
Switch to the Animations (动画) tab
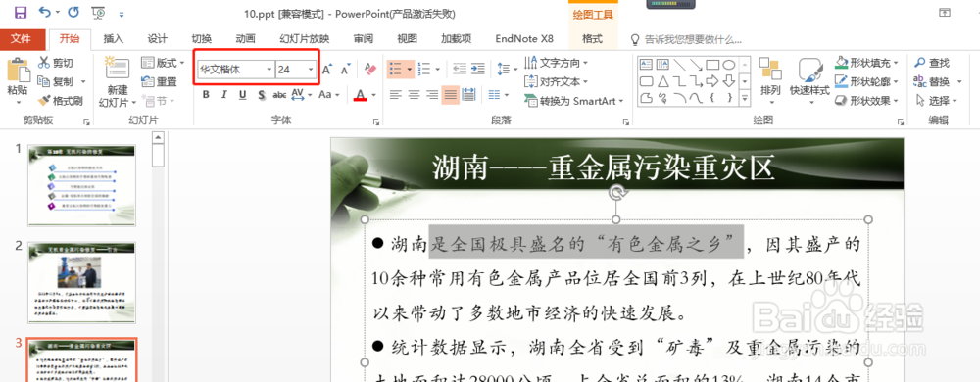tap(246, 39)
